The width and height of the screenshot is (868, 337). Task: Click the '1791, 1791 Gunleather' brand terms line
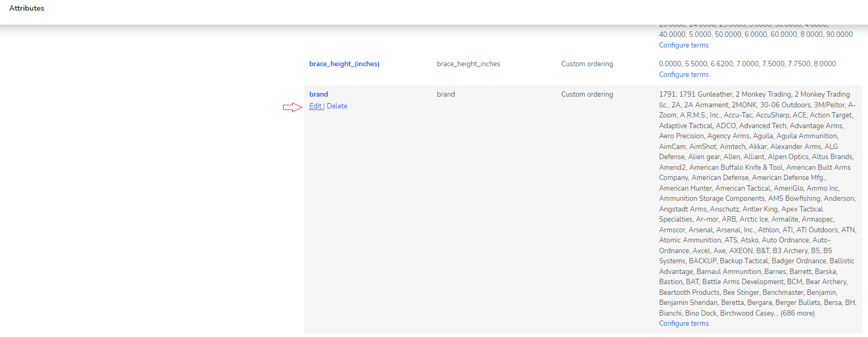tap(754, 95)
